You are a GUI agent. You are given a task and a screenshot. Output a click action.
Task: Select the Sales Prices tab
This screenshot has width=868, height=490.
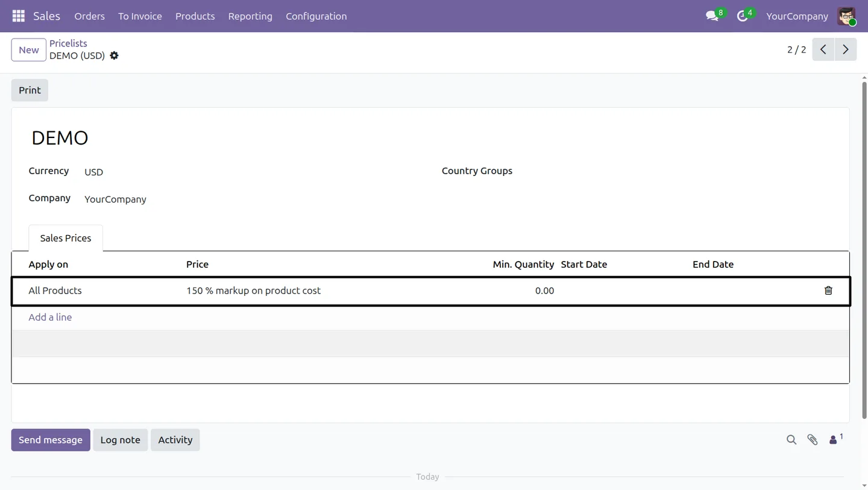(x=66, y=238)
